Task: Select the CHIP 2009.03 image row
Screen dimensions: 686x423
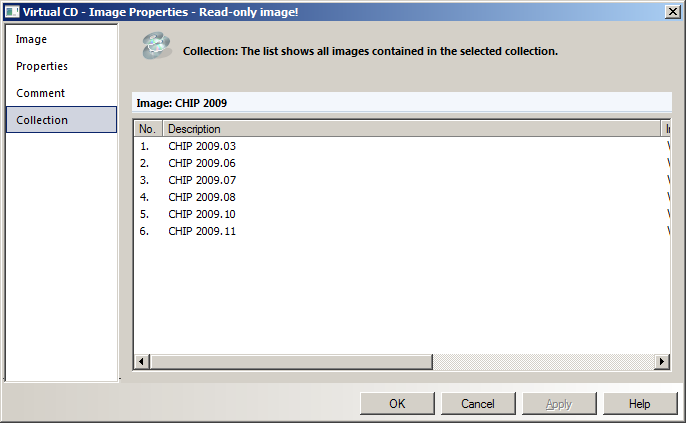Action: (x=202, y=146)
